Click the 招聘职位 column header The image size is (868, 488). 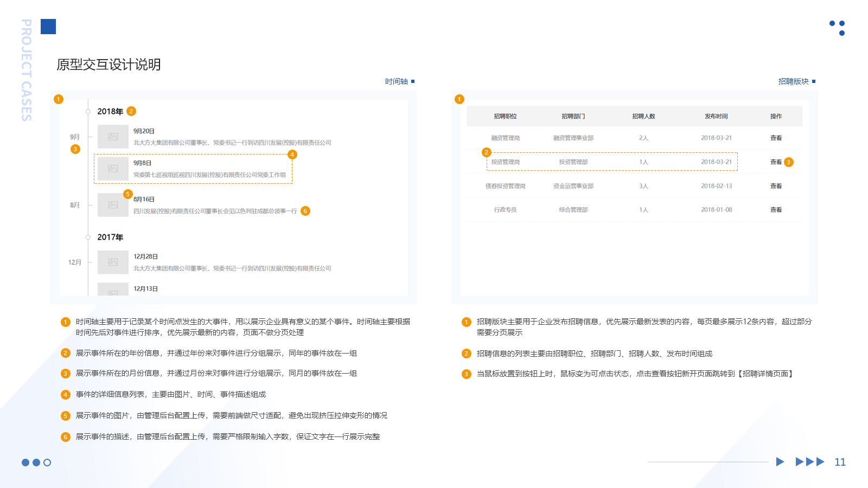pos(505,117)
